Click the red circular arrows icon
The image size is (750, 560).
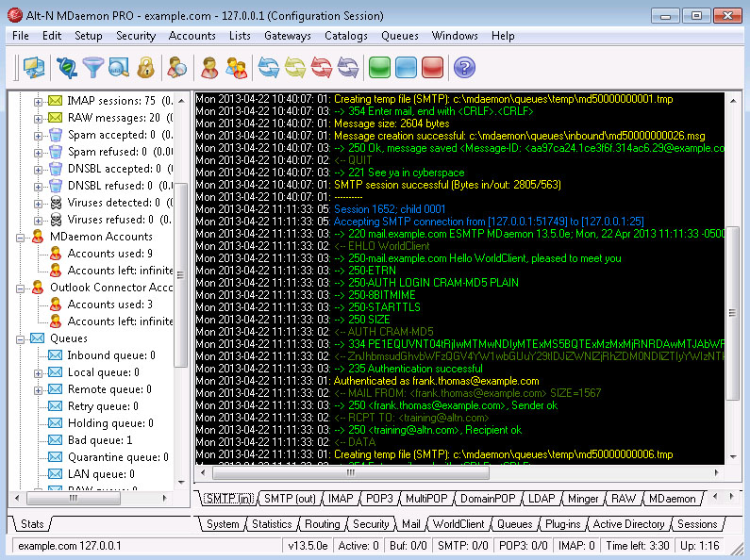[322, 67]
